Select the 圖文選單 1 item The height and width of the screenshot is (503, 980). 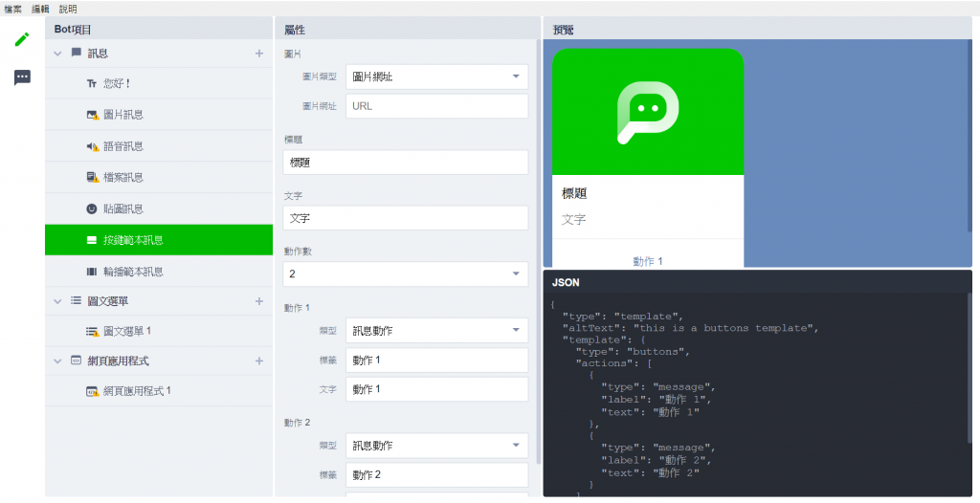coord(159,331)
